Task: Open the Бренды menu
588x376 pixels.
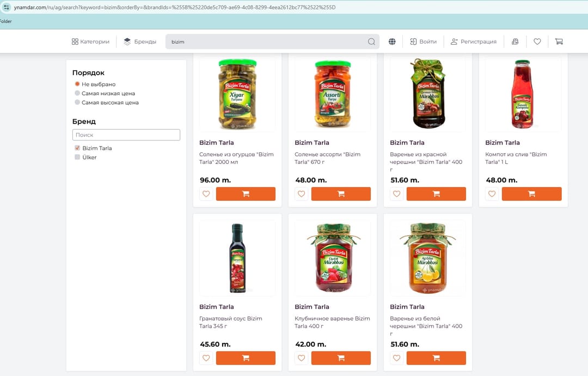Action: 140,42
